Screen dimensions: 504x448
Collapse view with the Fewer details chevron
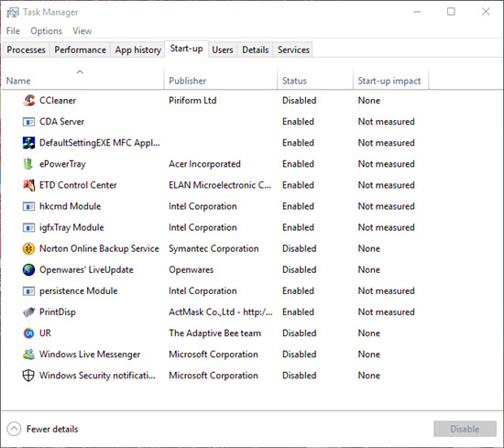(x=14, y=429)
